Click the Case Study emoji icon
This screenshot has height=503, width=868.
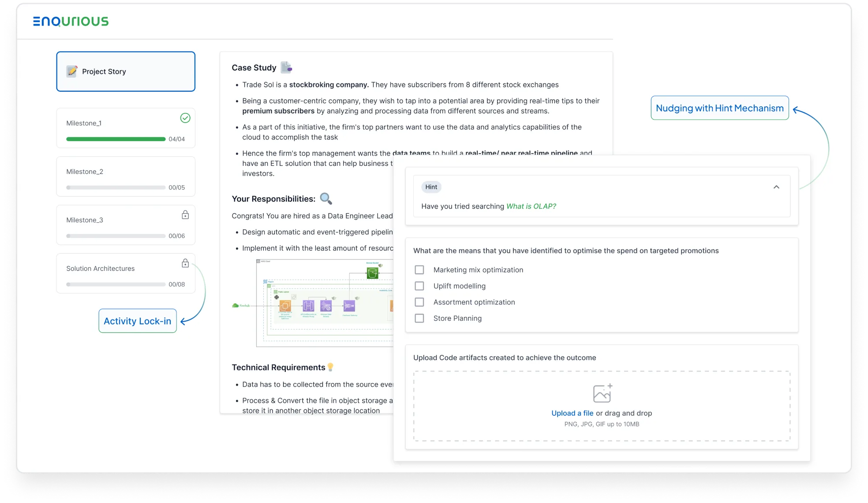coord(287,67)
